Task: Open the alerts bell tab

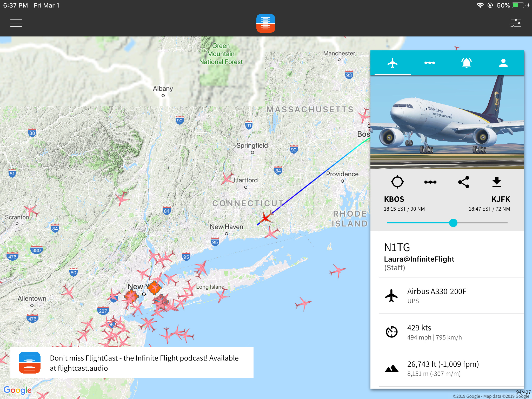Action: [x=466, y=63]
